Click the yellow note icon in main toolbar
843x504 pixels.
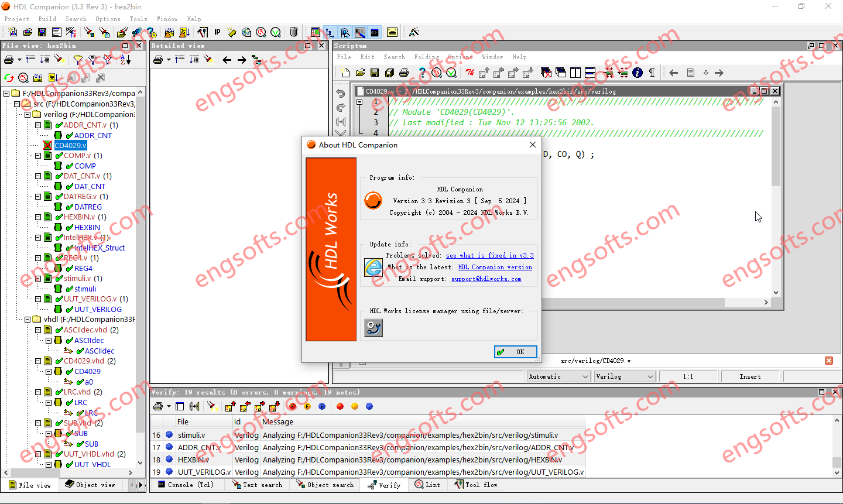392,32
